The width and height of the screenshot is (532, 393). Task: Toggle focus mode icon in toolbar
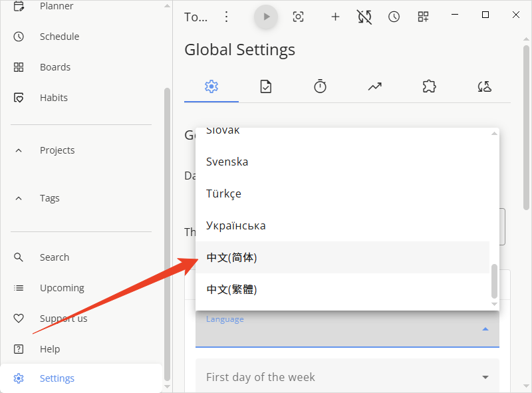[x=298, y=17]
